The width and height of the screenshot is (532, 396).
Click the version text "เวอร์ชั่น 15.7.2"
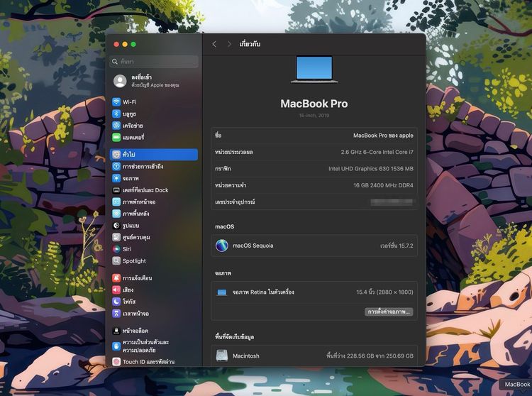(x=397, y=246)
